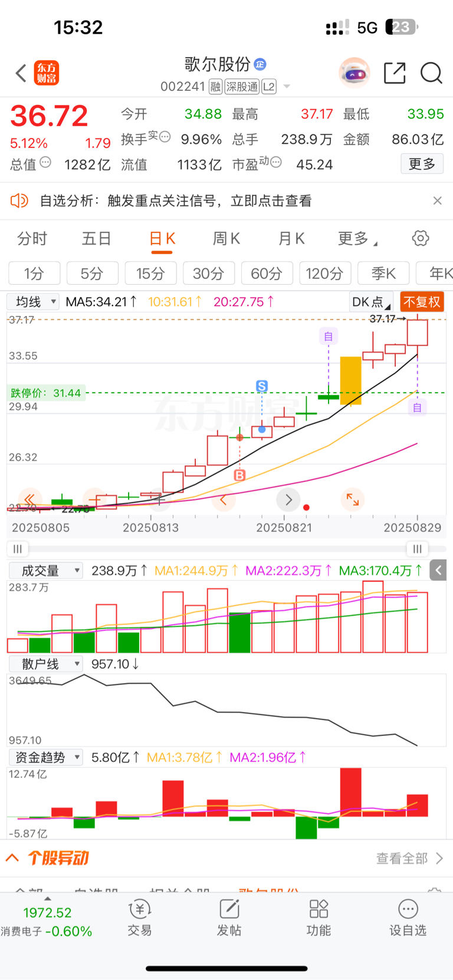Open the 资金趋势 indicator dropdown
Image resolution: width=453 pixels, height=980 pixels.
45,757
